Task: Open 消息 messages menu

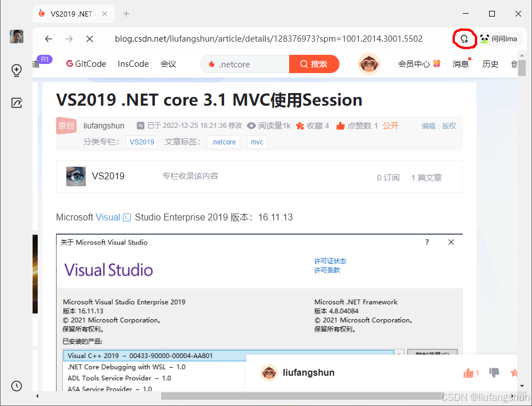Action: pyautogui.click(x=461, y=64)
